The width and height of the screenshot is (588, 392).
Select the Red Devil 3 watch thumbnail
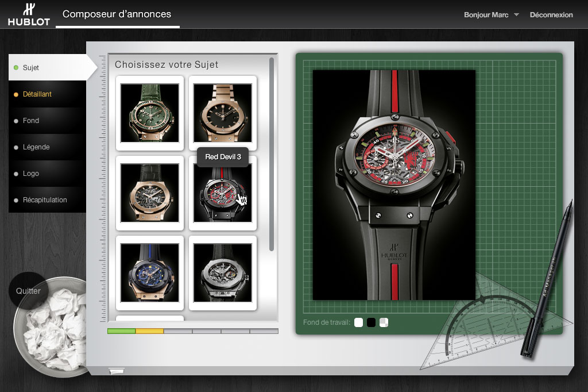click(x=223, y=193)
